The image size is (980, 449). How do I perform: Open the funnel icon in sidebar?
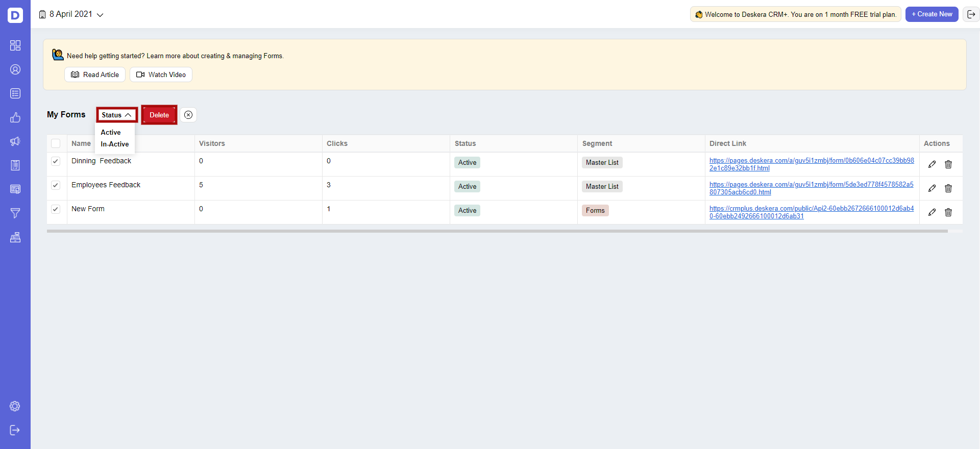click(x=15, y=213)
